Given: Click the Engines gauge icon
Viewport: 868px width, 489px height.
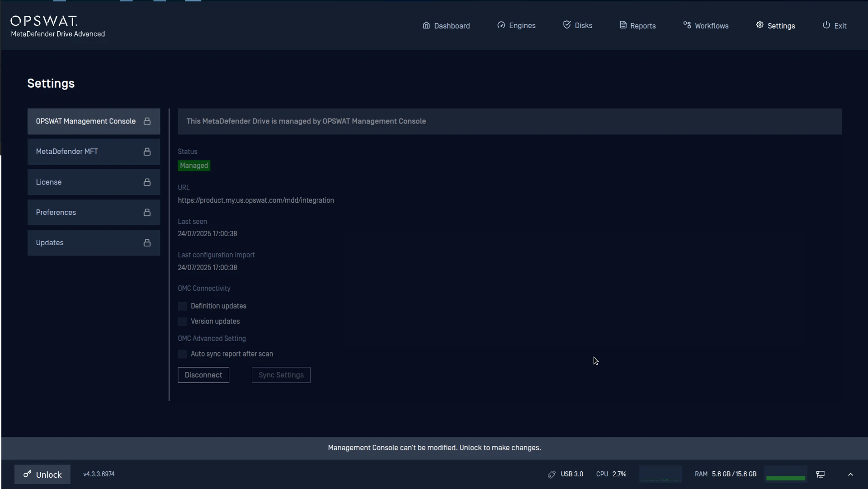Looking at the screenshot, I should click(x=501, y=25).
